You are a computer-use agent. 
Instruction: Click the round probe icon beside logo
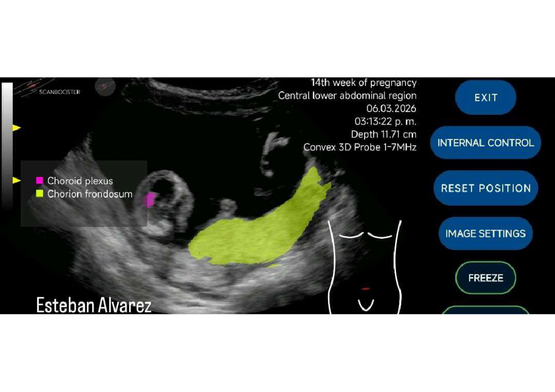click(x=105, y=87)
